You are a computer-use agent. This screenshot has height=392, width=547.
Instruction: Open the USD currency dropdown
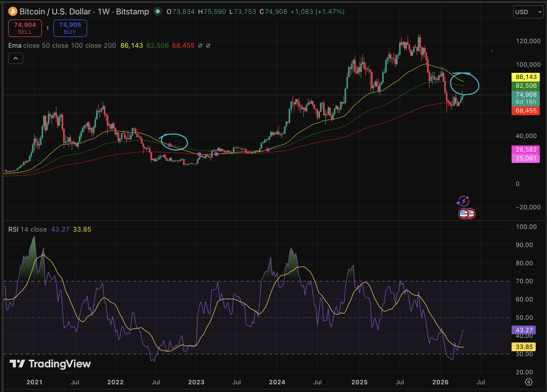(x=528, y=12)
